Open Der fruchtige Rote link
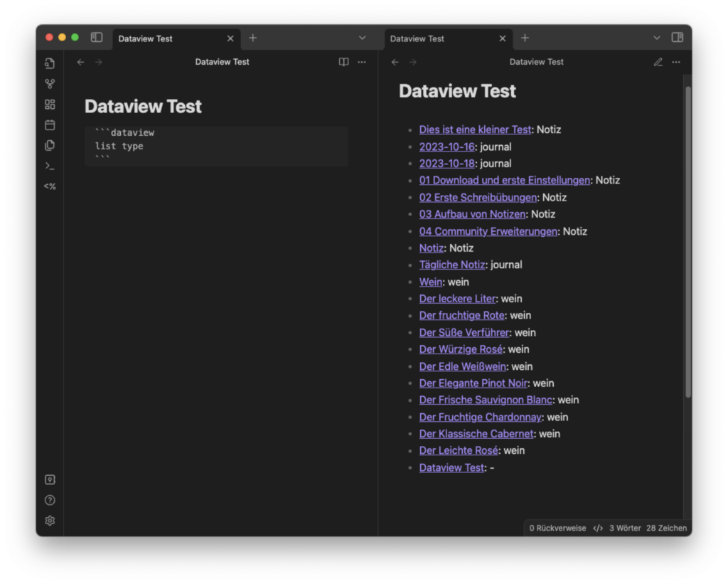 click(x=461, y=315)
